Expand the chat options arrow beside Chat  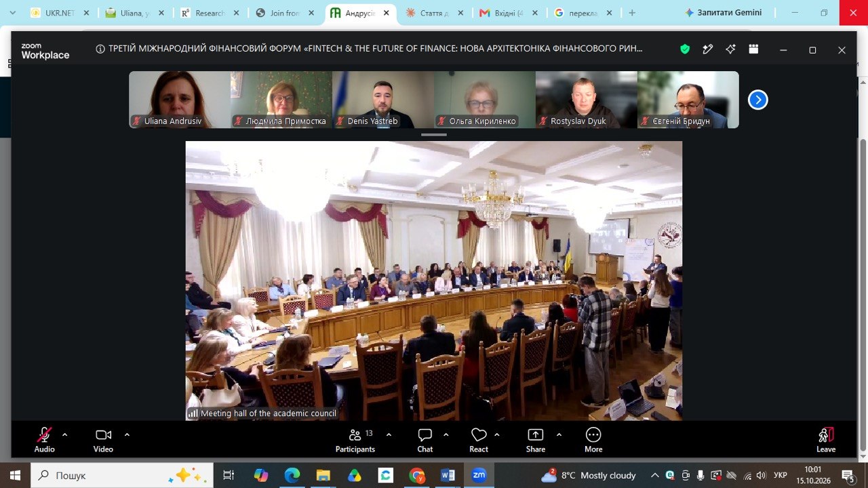pyautogui.click(x=446, y=435)
